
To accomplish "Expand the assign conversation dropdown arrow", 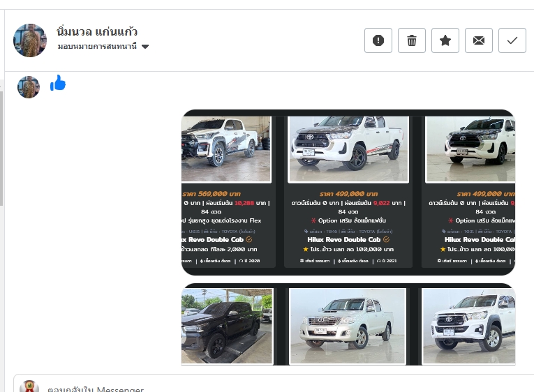I will point(145,47).
